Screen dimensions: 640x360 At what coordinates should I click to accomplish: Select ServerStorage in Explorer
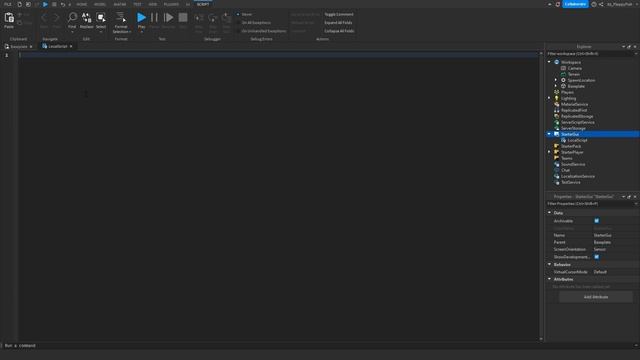573,128
